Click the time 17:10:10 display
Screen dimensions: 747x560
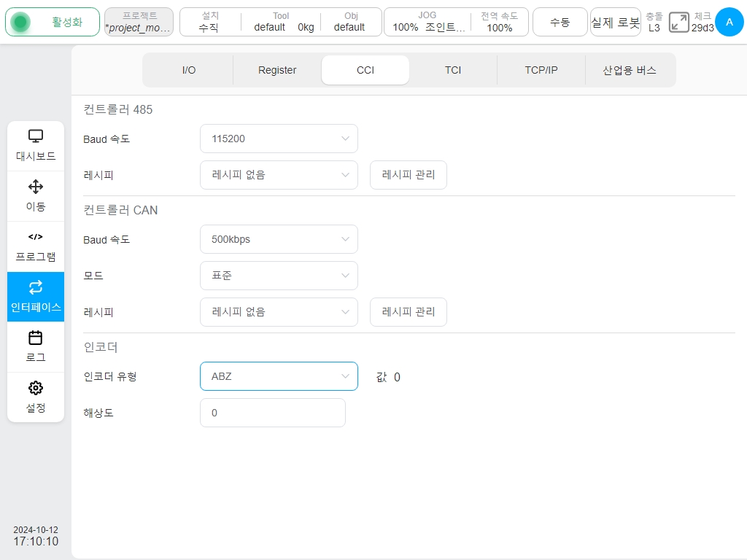[36, 542]
